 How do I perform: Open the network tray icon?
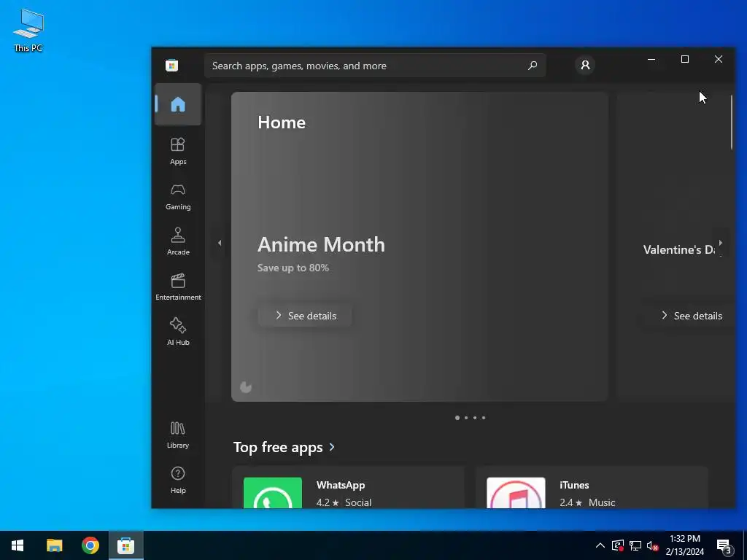pyautogui.click(x=635, y=545)
